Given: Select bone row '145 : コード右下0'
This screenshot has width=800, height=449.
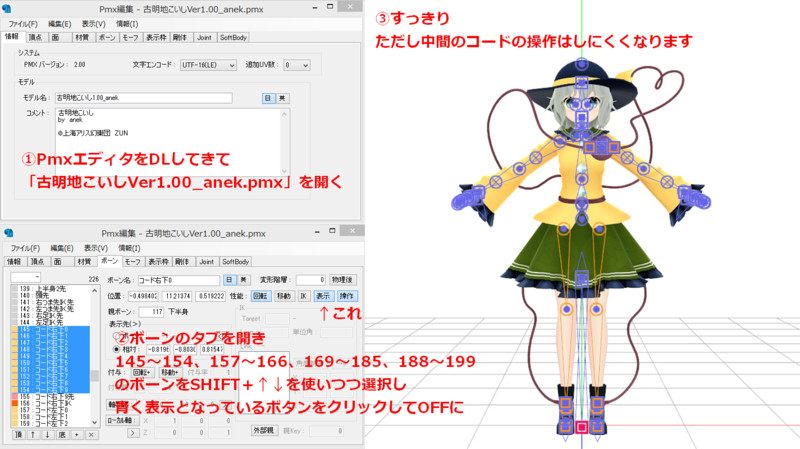Looking at the screenshot, I should coord(50,329).
